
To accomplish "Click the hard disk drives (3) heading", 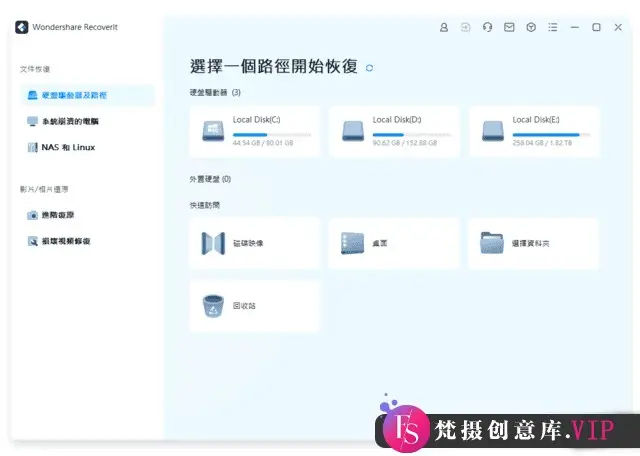I will coord(215,93).
